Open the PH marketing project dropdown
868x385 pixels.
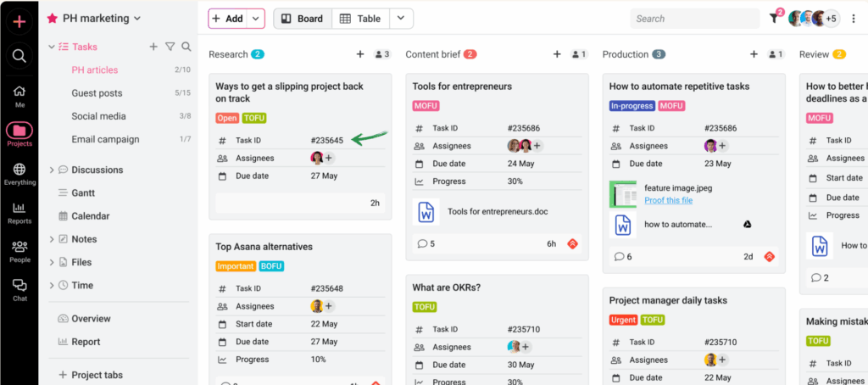pyautogui.click(x=137, y=19)
